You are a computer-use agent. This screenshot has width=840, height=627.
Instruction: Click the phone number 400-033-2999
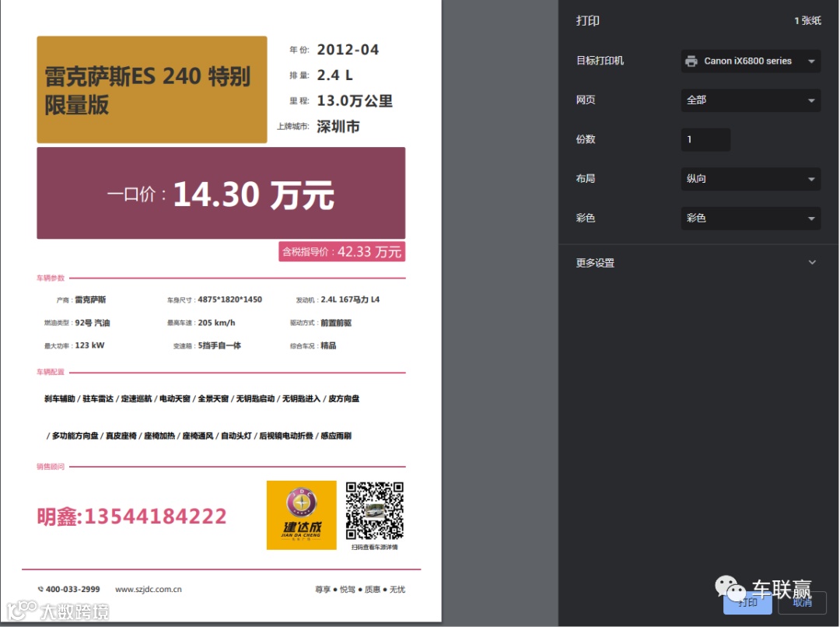pos(72,590)
